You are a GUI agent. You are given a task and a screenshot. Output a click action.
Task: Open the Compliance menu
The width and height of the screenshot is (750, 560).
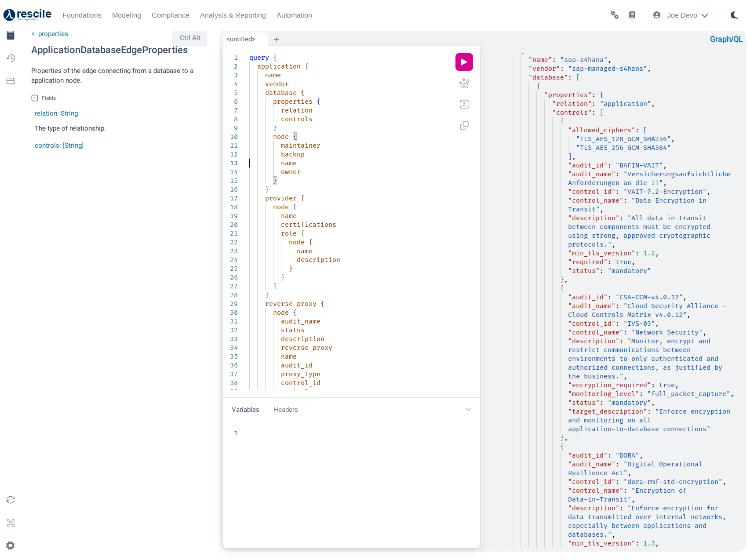(170, 15)
